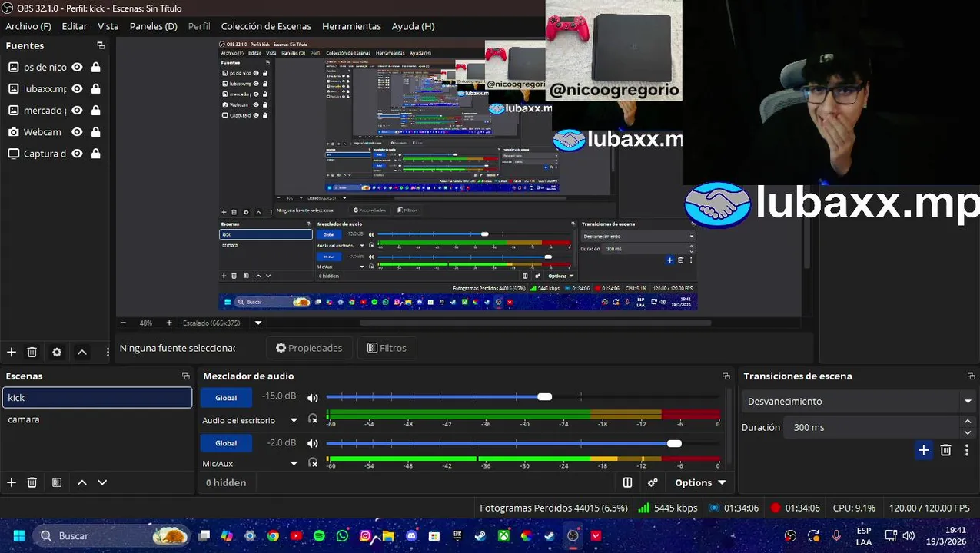Add a new source in Fuentes panel
The image size is (980, 553).
click(12, 352)
